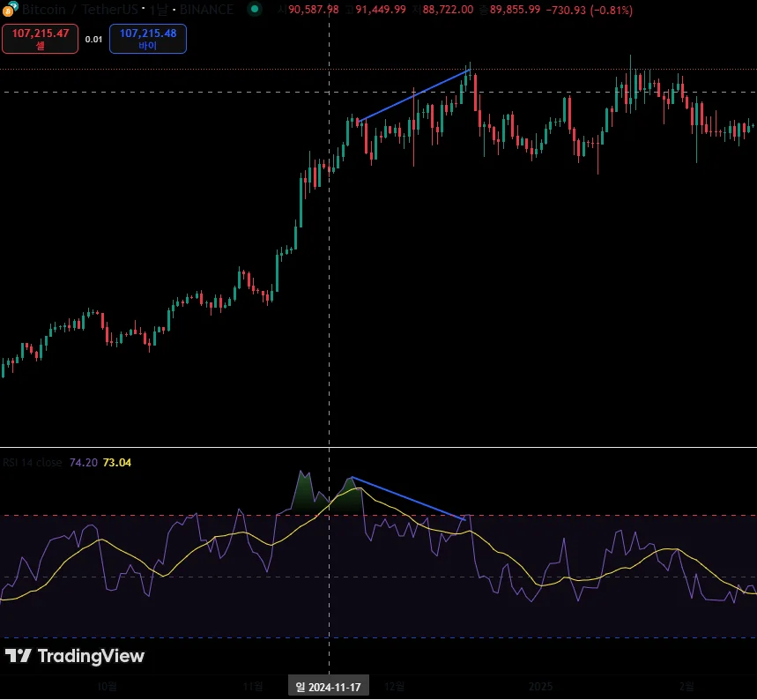Click the 2024-11-17 date label on time axis
The image size is (757, 700).
click(x=329, y=687)
